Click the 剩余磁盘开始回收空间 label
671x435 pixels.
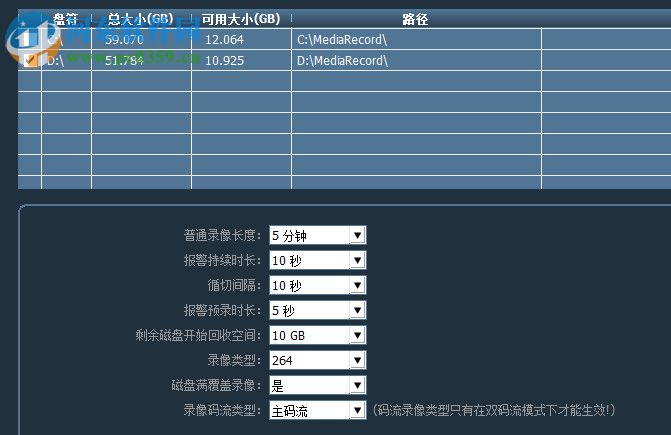tap(198, 335)
